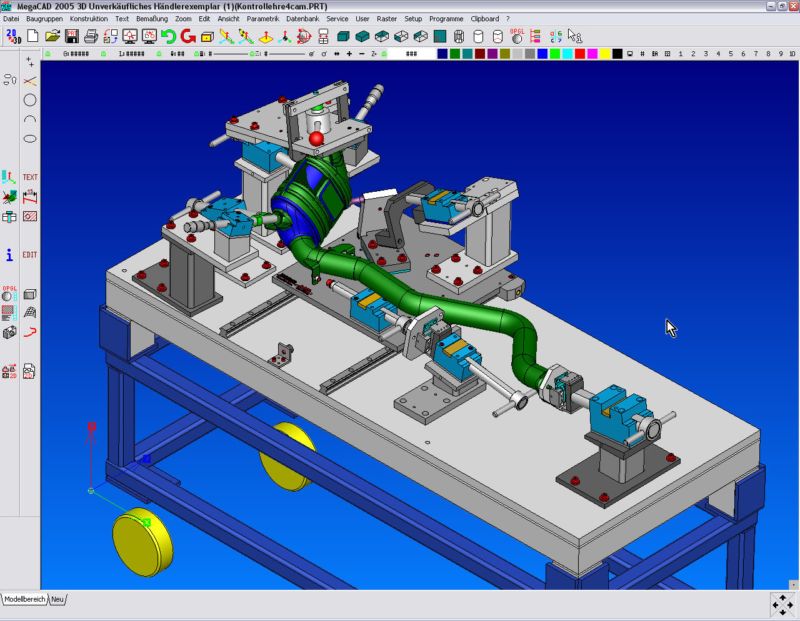Redo action with red arrow icon

(x=187, y=36)
